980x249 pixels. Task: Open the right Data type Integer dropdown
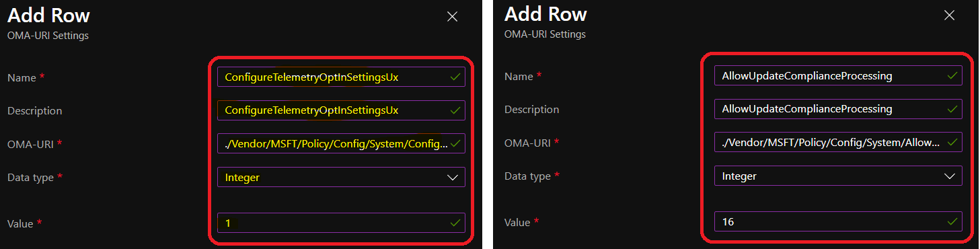[838, 176]
